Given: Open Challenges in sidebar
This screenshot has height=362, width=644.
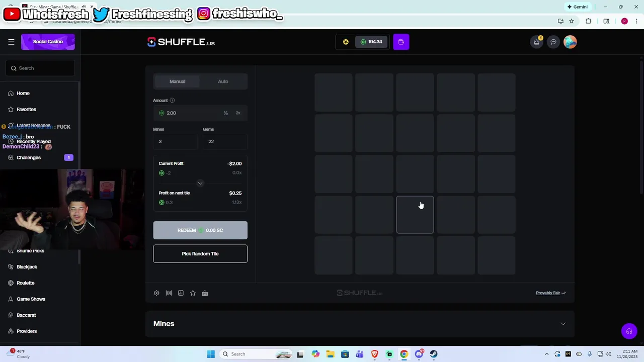Looking at the screenshot, I should pyautogui.click(x=29, y=158).
